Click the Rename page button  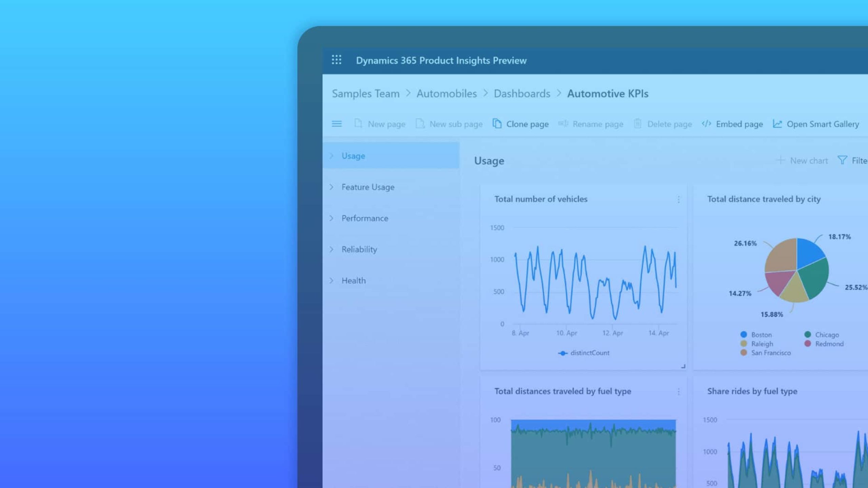pos(591,123)
